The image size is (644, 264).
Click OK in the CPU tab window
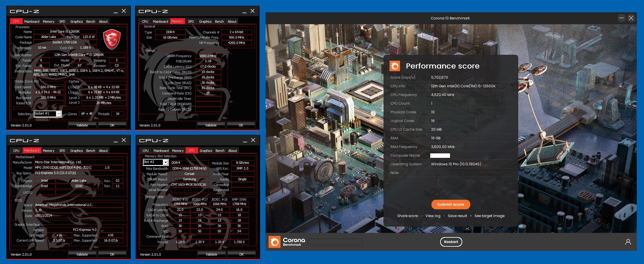tap(112, 125)
